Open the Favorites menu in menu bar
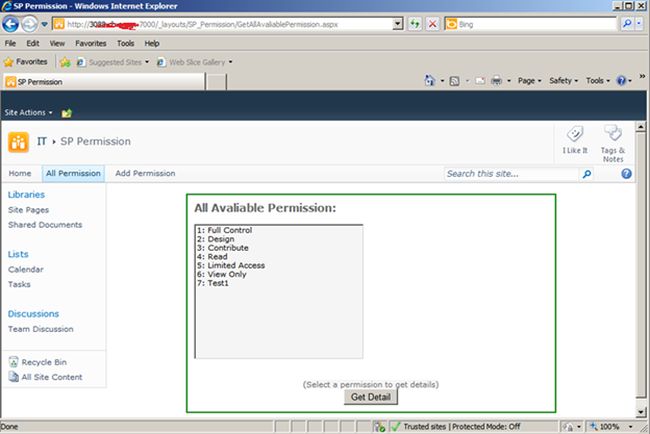Screen dimensions: 650x434 90,43
